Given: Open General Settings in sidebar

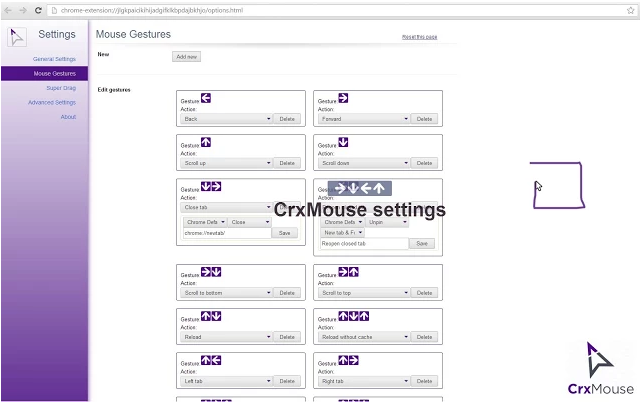Looking at the screenshot, I should [x=54, y=59].
